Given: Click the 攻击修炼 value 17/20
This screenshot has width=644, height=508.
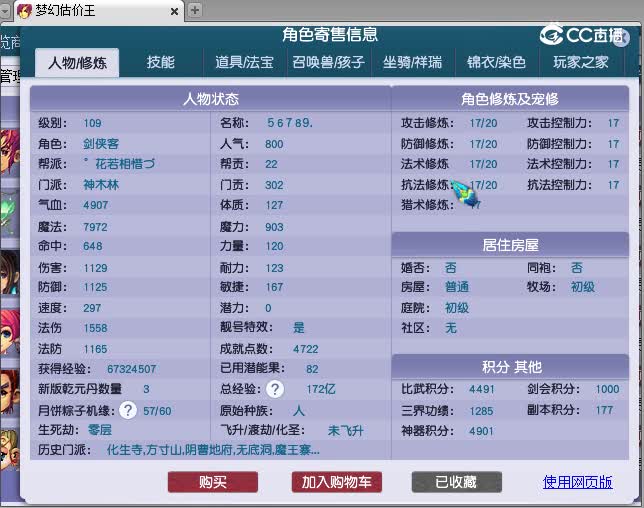Looking at the screenshot, I should coord(483,123).
